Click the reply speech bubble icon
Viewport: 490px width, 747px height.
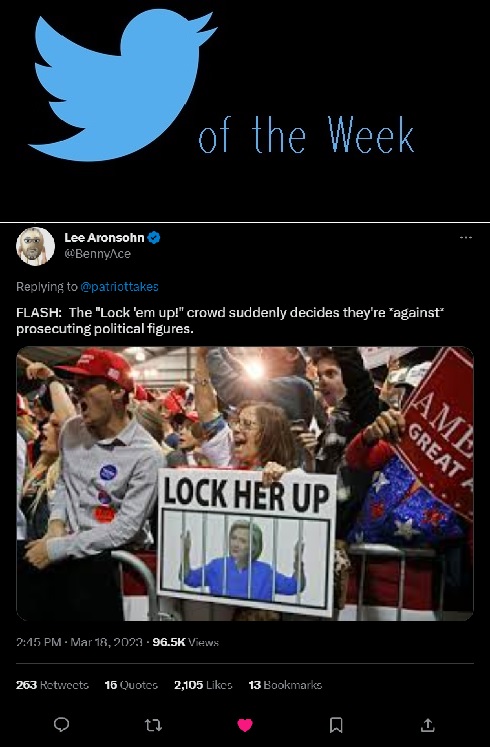[61, 725]
